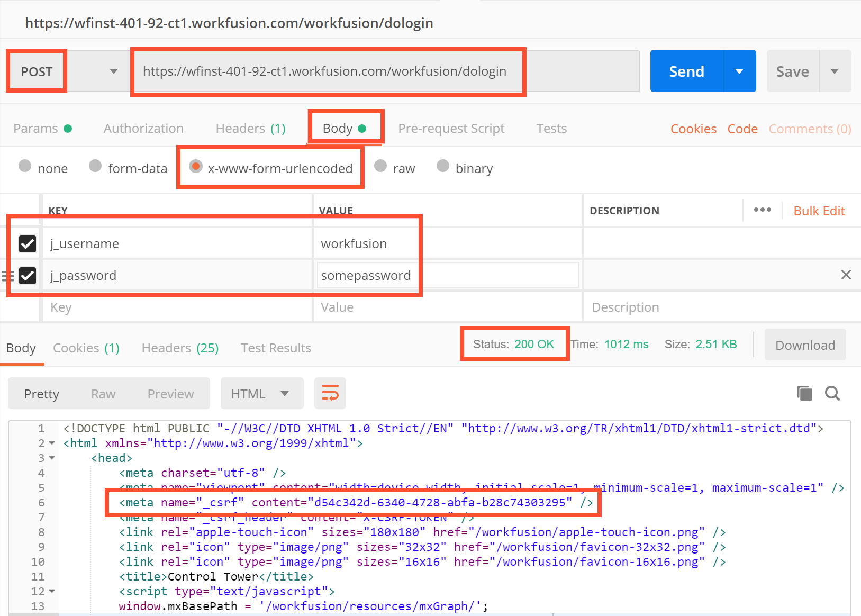Click the request title URL at top
The width and height of the screenshot is (861, 616).
(x=229, y=23)
